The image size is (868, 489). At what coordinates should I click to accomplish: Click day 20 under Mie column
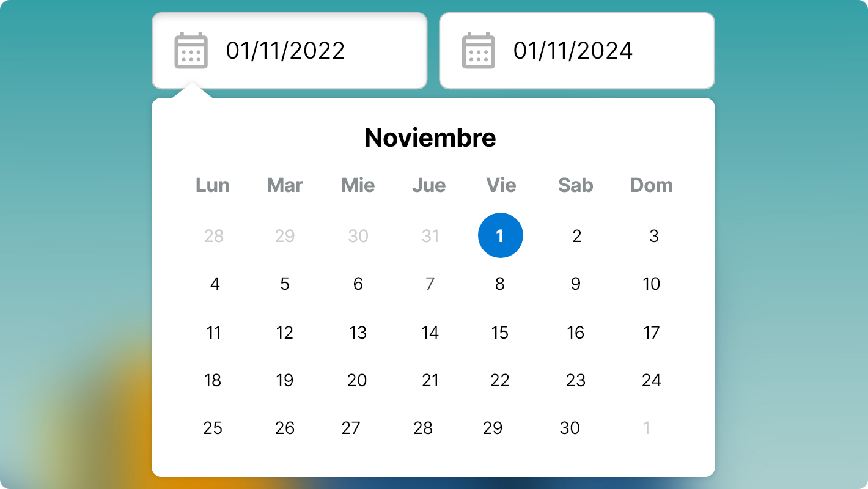(357, 380)
